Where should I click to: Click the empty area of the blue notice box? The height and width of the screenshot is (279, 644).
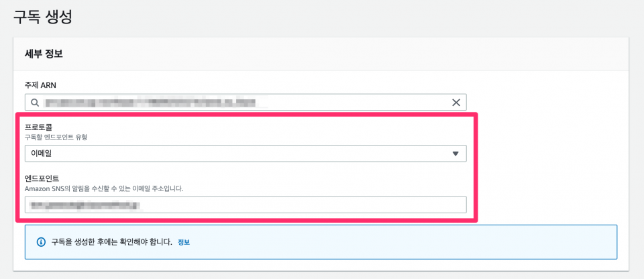click(x=402, y=242)
